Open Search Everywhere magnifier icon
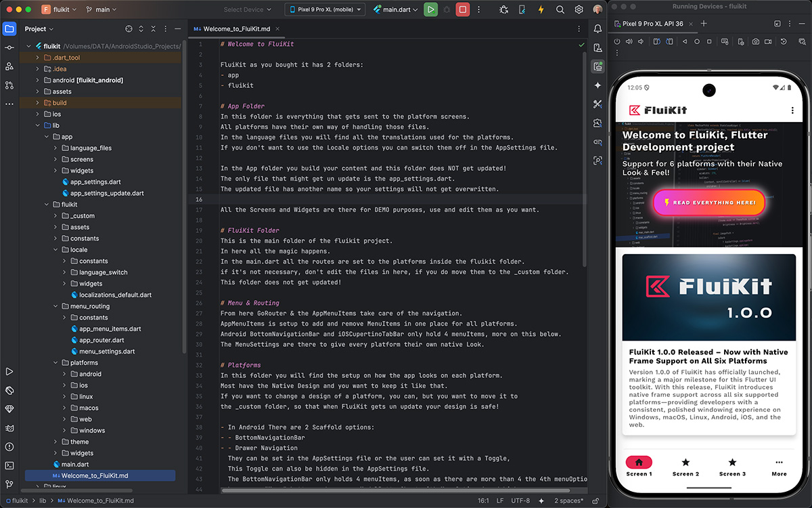The image size is (812, 508). pyautogui.click(x=560, y=9)
